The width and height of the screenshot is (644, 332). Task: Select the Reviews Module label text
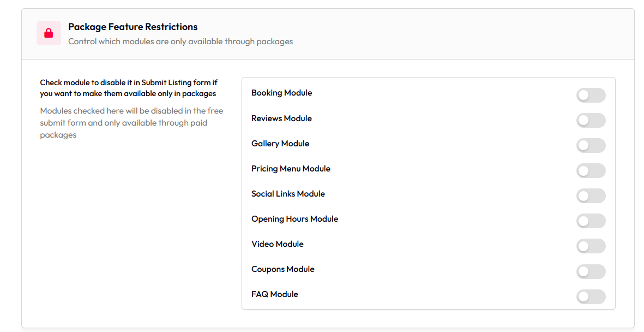(x=282, y=118)
